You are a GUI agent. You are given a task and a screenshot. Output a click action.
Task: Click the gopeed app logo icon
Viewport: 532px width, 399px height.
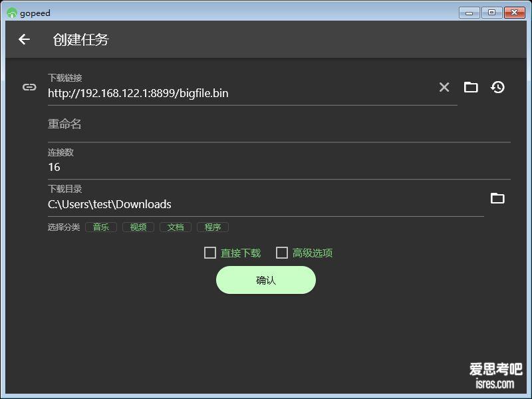tap(11, 13)
